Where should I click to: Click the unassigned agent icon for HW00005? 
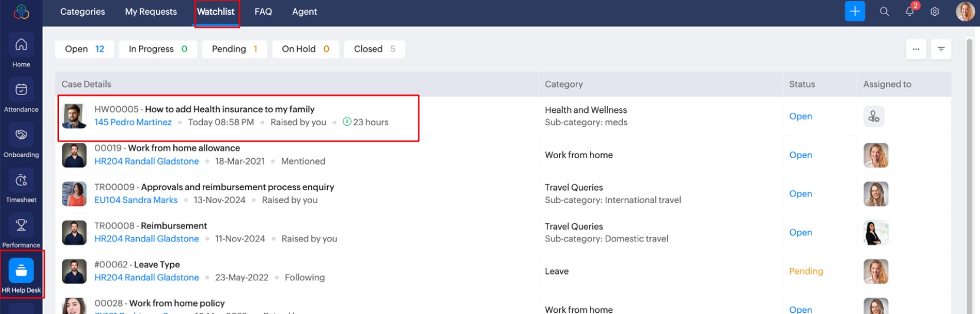tap(874, 116)
